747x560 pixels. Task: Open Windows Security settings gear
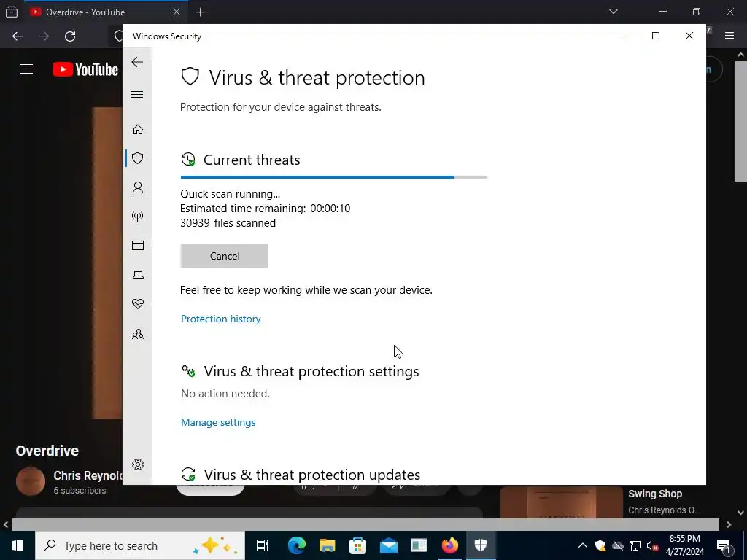point(138,464)
